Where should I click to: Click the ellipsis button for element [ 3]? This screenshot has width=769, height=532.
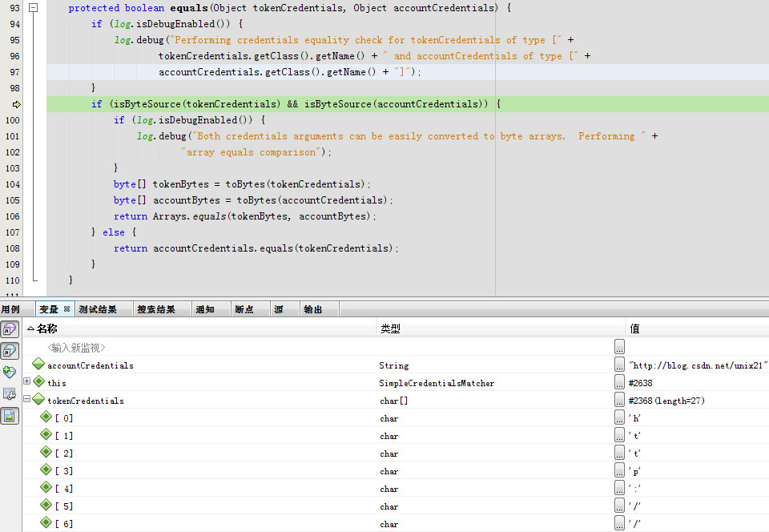(x=619, y=470)
